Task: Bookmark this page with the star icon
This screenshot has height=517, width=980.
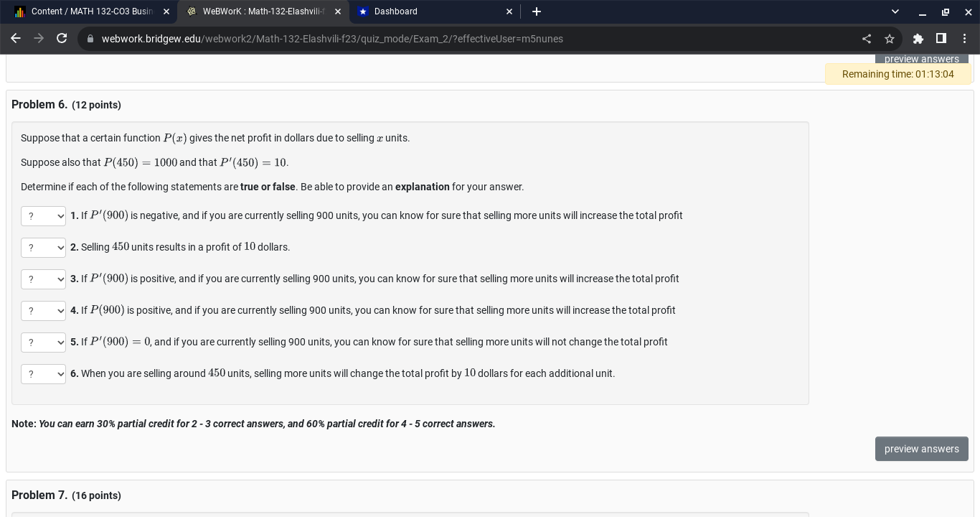Action: coord(890,39)
